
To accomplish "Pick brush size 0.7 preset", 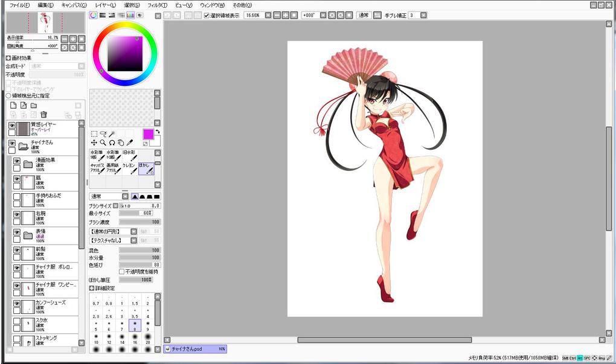I will tap(96, 301).
